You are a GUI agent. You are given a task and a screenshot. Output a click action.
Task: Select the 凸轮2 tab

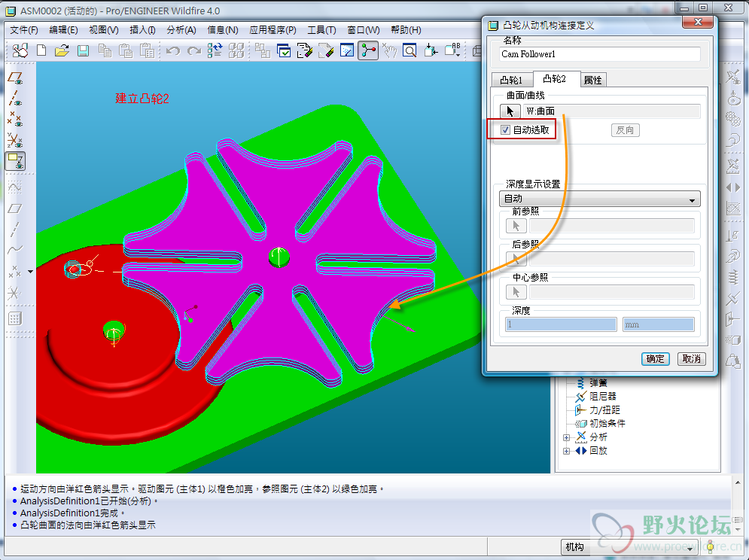pyautogui.click(x=555, y=79)
